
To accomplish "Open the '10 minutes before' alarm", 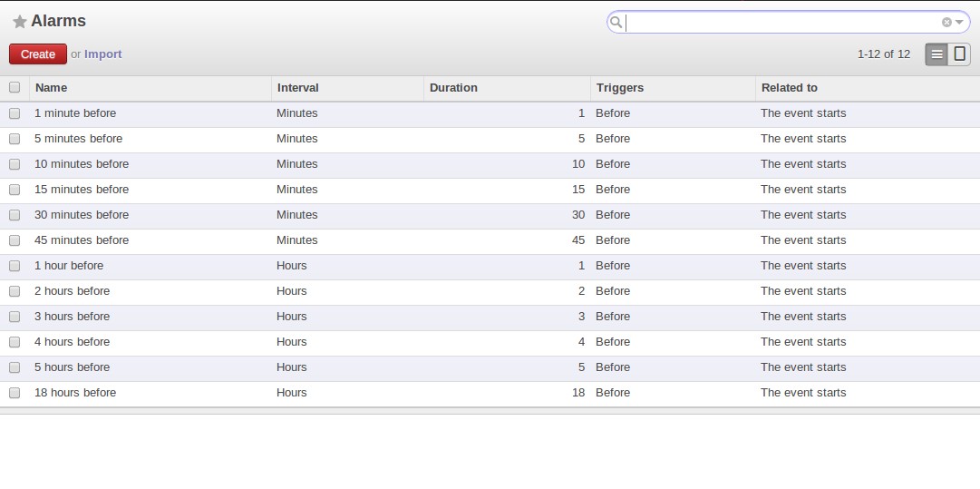I will click(x=82, y=164).
